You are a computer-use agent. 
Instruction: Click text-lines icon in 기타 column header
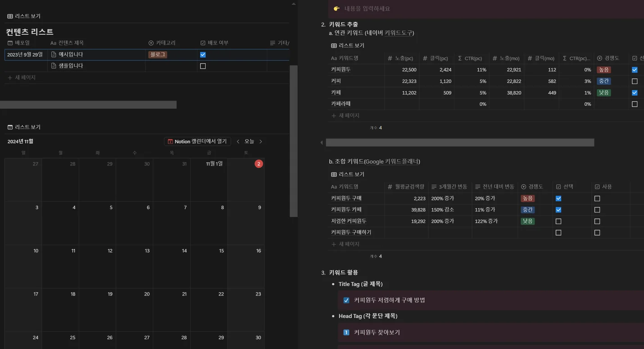coord(272,43)
